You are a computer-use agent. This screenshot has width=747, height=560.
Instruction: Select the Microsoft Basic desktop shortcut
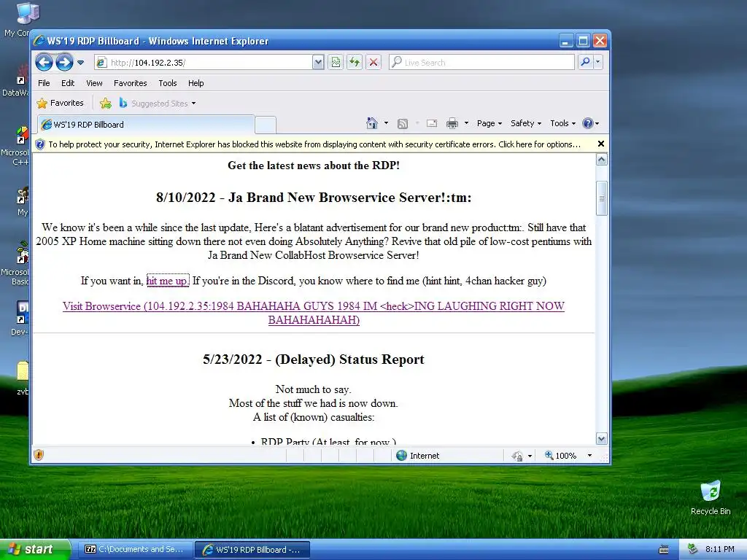pyautogui.click(x=16, y=262)
